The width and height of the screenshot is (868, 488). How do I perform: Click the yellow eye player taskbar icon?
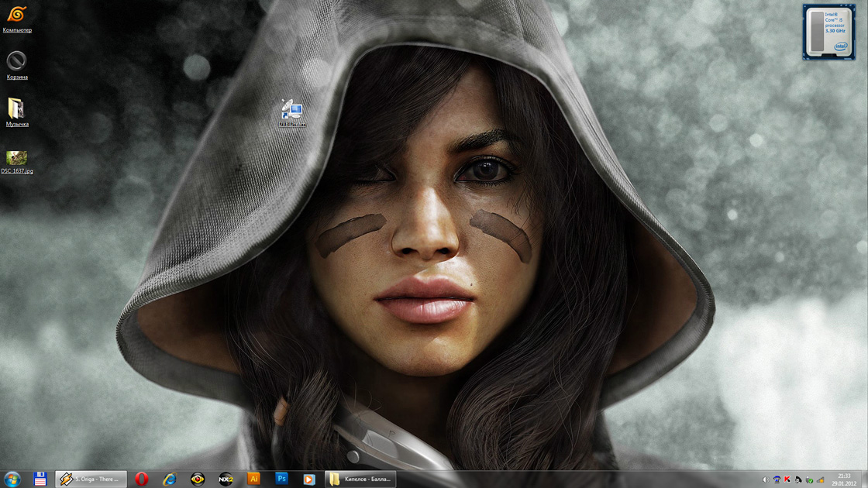(x=198, y=479)
